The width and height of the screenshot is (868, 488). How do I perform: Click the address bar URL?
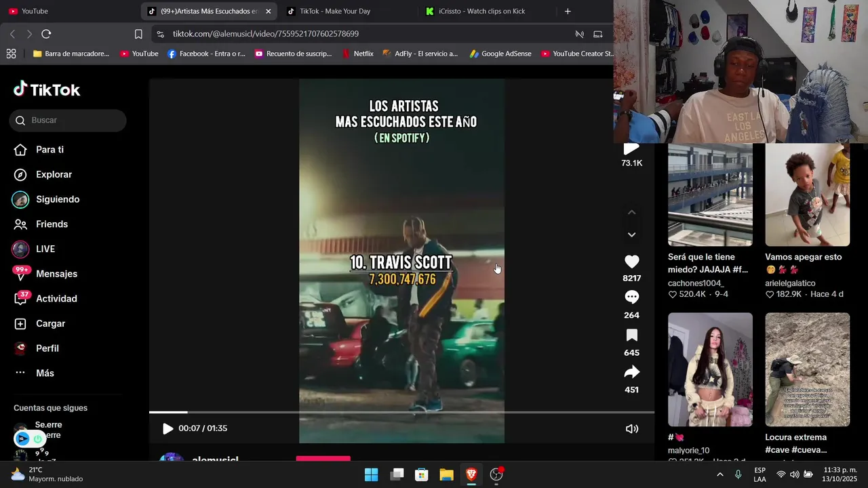click(x=265, y=34)
